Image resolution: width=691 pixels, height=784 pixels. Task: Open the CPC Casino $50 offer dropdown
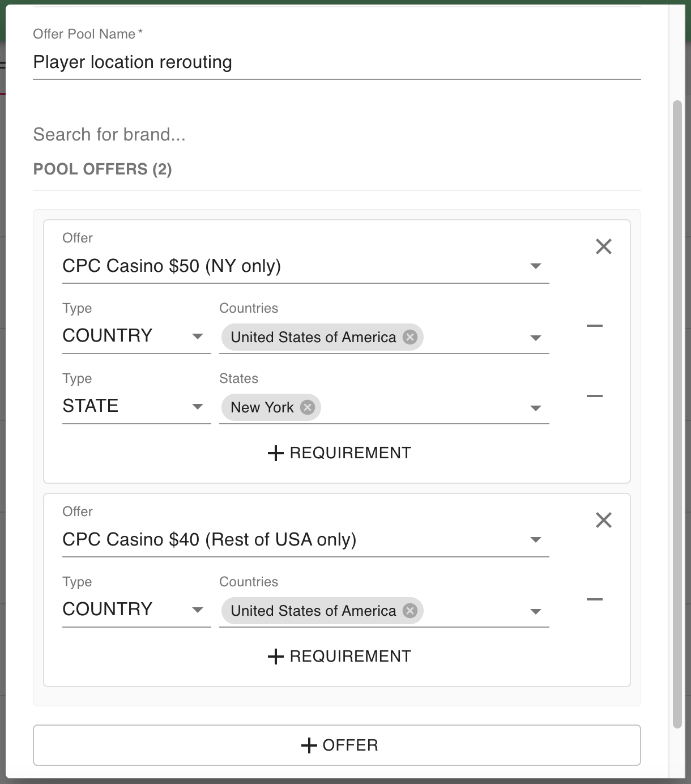535,266
